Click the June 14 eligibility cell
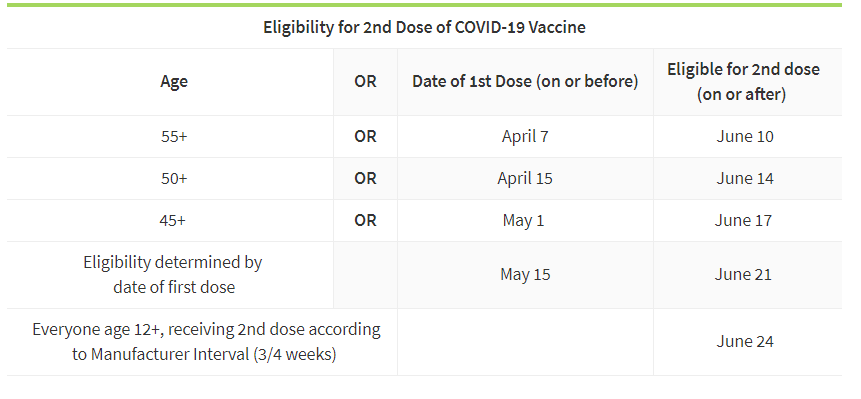This screenshot has width=861, height=399. point(745,178)
